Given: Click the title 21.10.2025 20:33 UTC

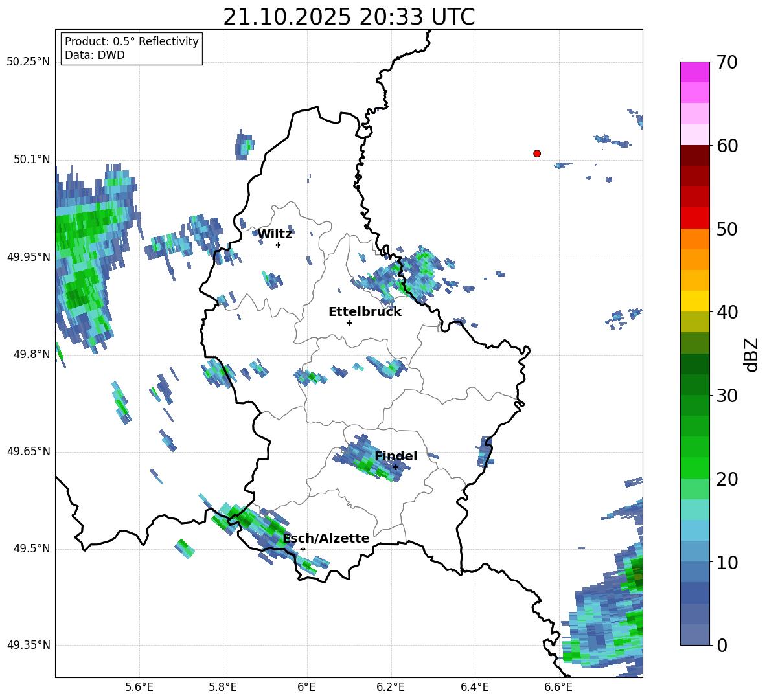Looking at the screenshot, I should tap(349, 17).
